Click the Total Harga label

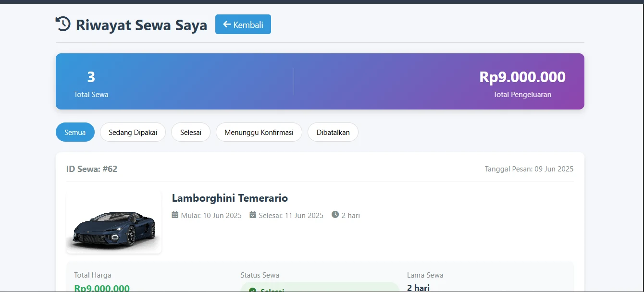click(x=93, y=275)
